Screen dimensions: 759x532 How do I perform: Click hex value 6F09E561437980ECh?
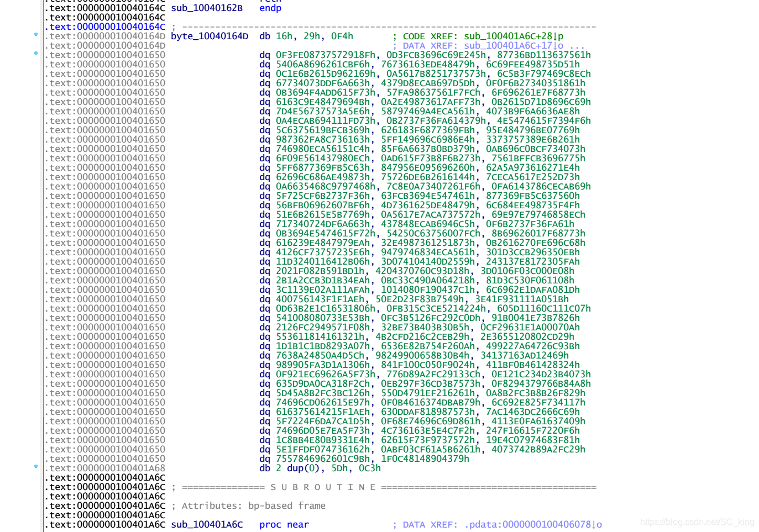323,158
